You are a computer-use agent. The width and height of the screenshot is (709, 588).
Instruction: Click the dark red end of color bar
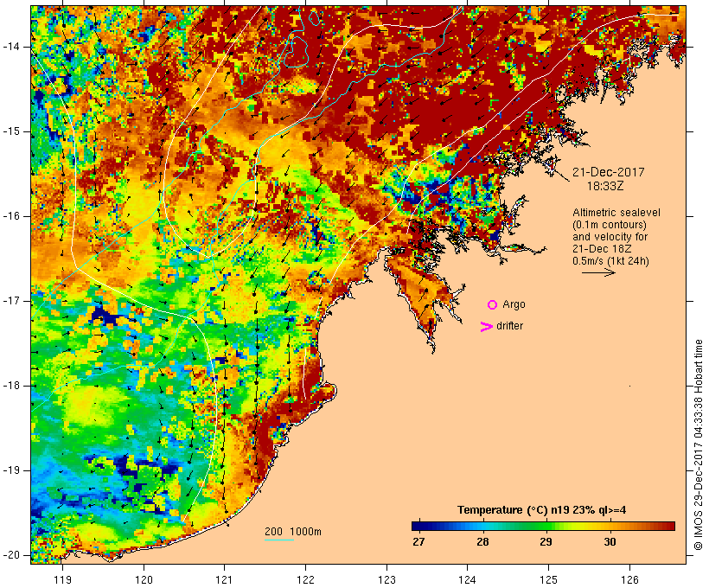670,526
